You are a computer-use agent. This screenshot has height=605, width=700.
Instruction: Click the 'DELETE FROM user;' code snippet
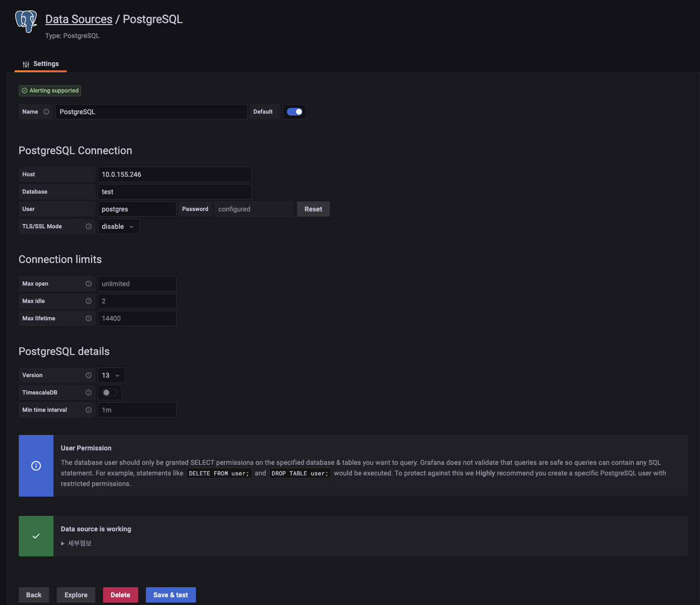click(x=219, y=473)
